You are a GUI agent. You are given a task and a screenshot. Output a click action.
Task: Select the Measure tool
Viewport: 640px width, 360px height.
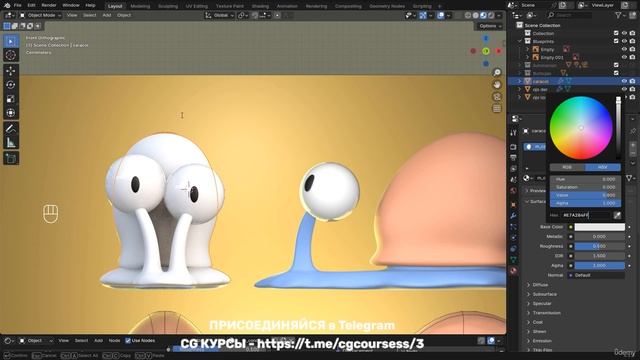pos(11,142)
